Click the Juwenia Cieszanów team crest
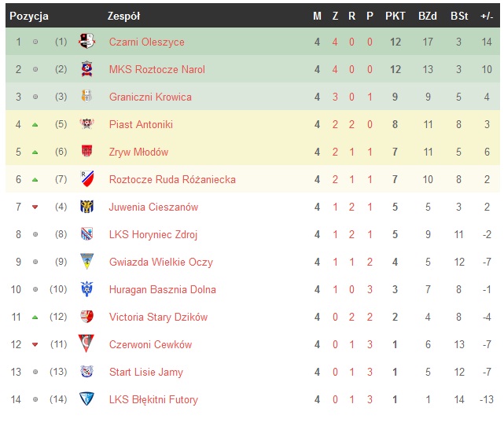Viewport: 504px width, 426px height. (86, 207)
